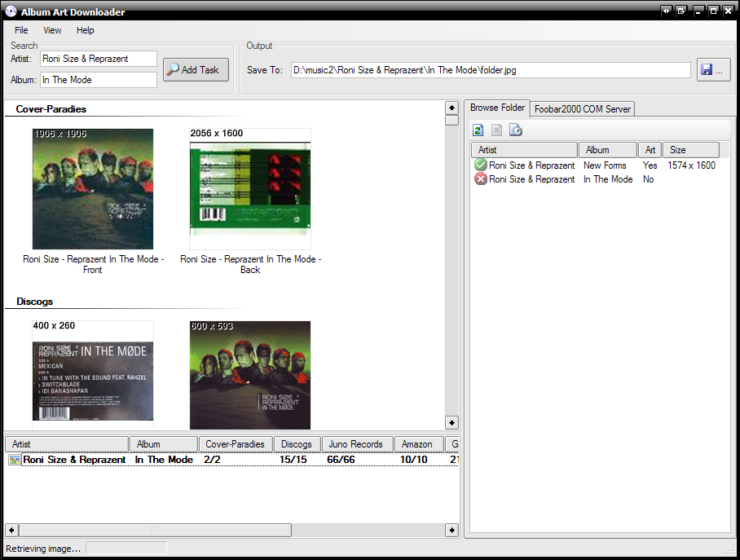Select the 600 x 593 Discogs thumbnail

tap(250, 375)
